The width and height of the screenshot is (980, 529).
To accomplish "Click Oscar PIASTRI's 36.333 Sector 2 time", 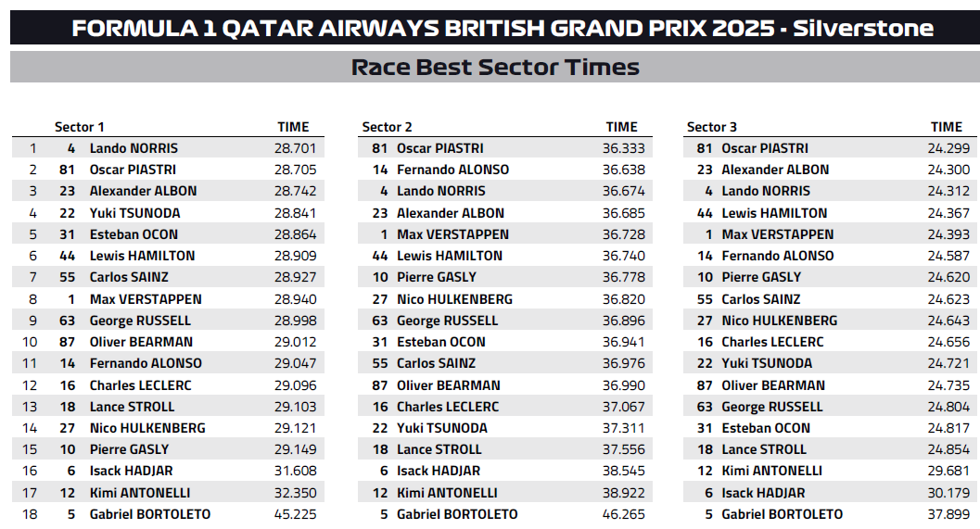I will click(623, 148).
